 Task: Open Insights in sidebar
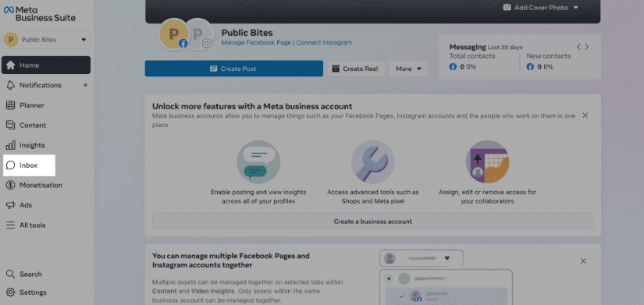coord(46,145)
